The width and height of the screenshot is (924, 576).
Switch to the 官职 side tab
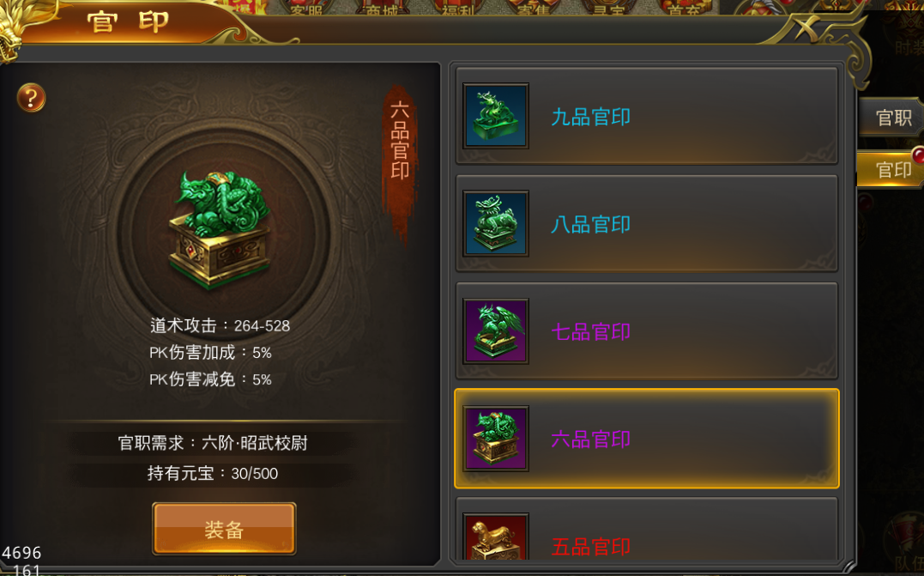click(x=892, y=118)
